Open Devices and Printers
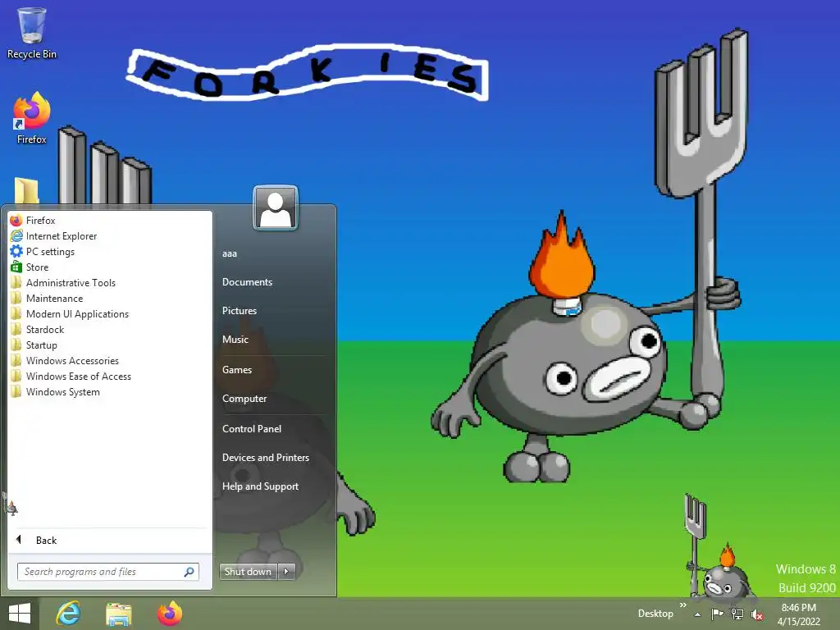840x630 pixels. (266, 458)
